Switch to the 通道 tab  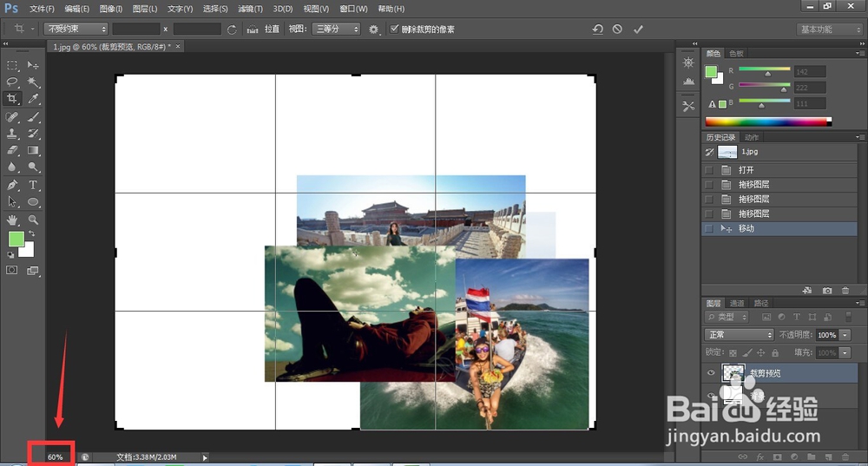tap(737, 303)
